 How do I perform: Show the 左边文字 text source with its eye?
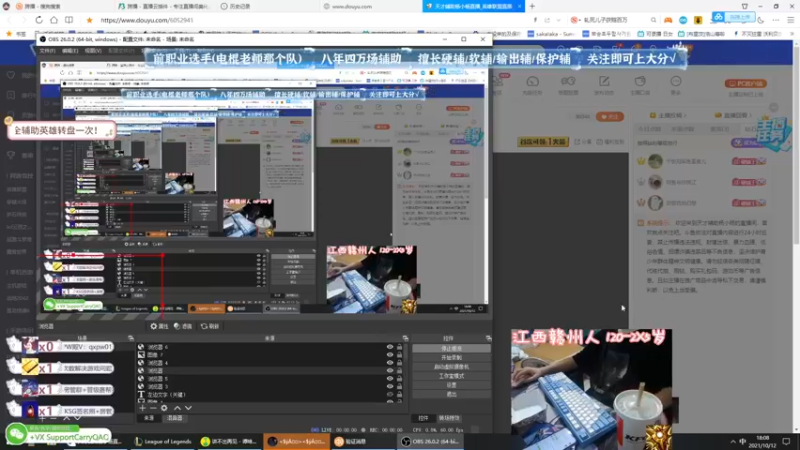[390, 394]
